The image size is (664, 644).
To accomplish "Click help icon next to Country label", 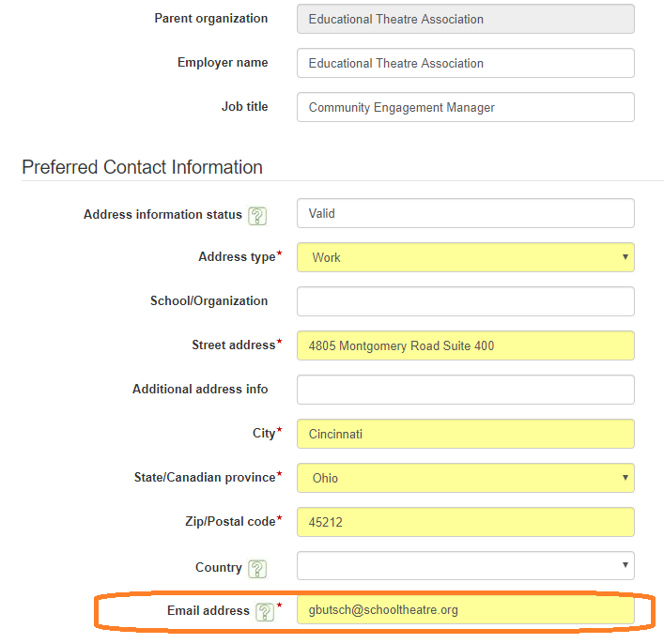I will tap(257, 568).
